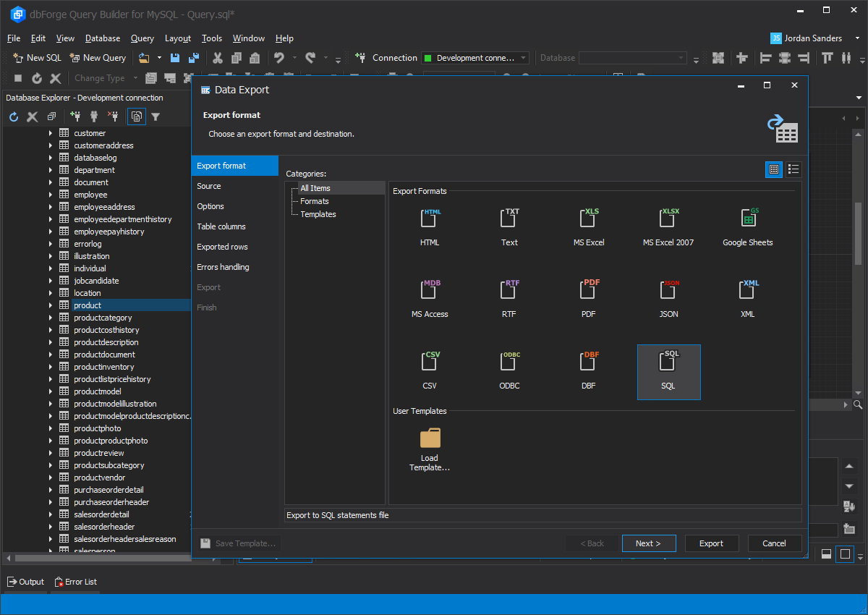The width and height of the screenshot is (868, 615).
Task: Refresh the Database Explorer tree
Action: [14, 116]
